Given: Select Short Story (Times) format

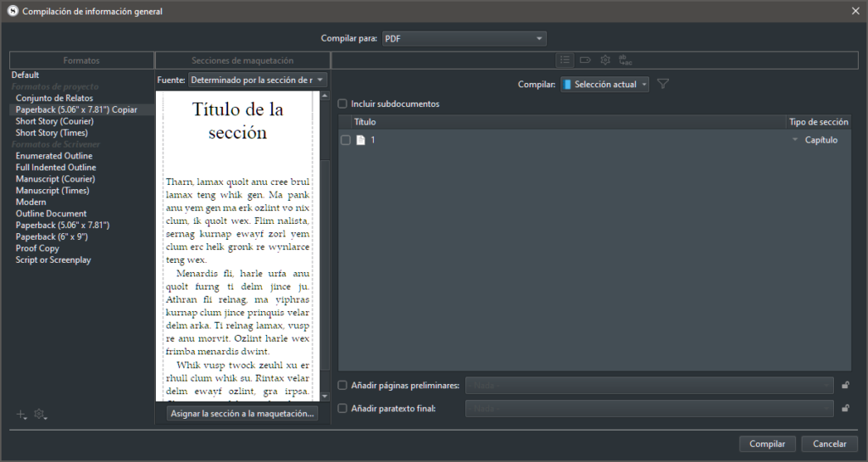Looking at the screenshot, I should point(52,133).
